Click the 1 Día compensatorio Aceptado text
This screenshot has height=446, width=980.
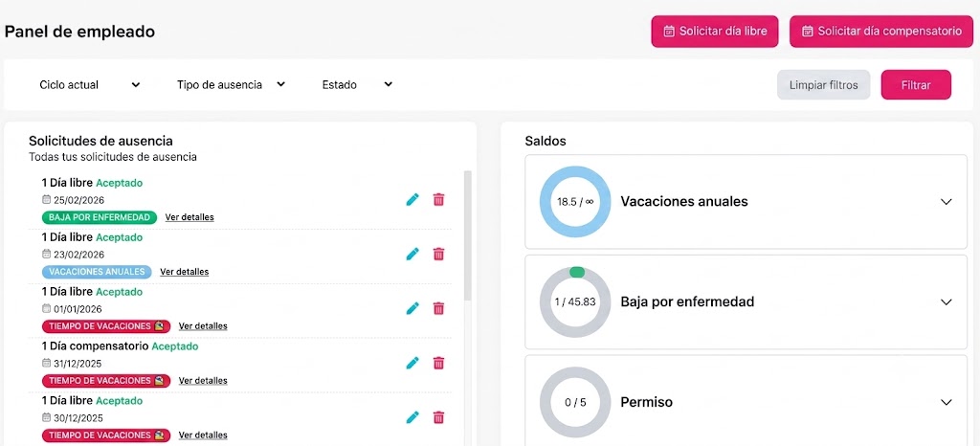click(120, 346)
